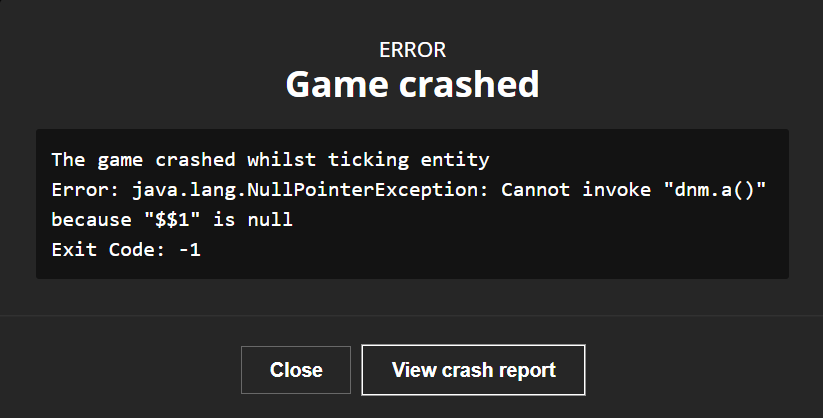Screen dimensions: 823x418
Task: Click the word 'whilst' in the message
Action: [282, 160]
